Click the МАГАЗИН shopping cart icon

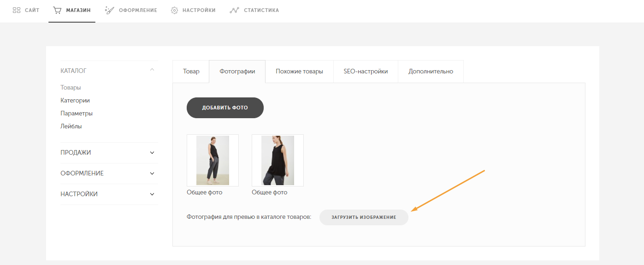pyautogui.click(x=57, y=10)
